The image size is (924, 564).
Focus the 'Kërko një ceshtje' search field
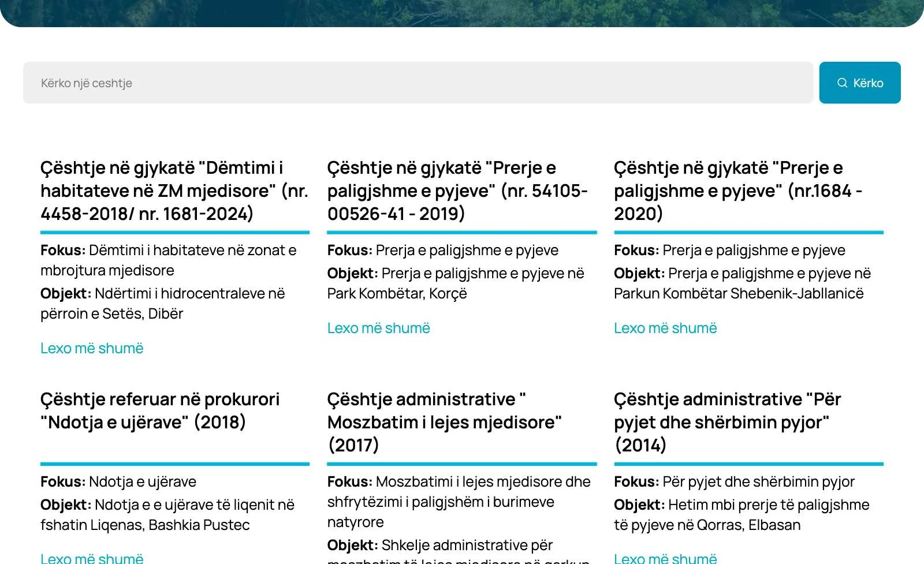[x=418, y=83]
